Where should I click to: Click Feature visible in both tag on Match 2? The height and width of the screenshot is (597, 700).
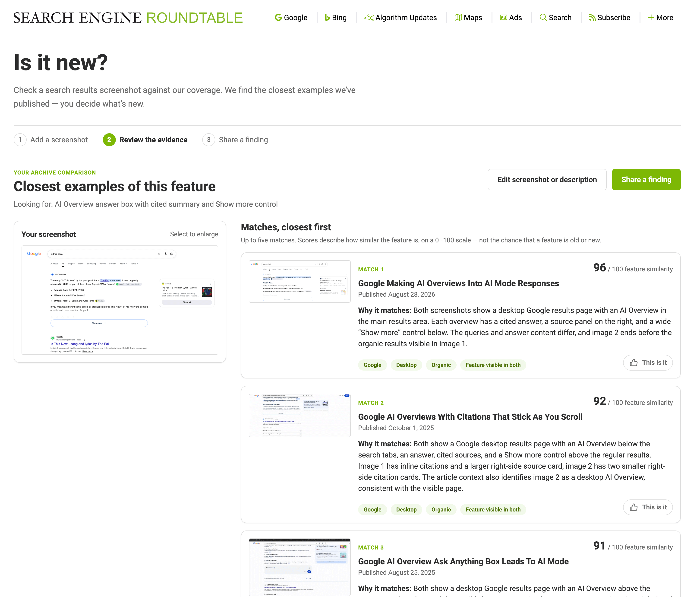tap(493, 509)
